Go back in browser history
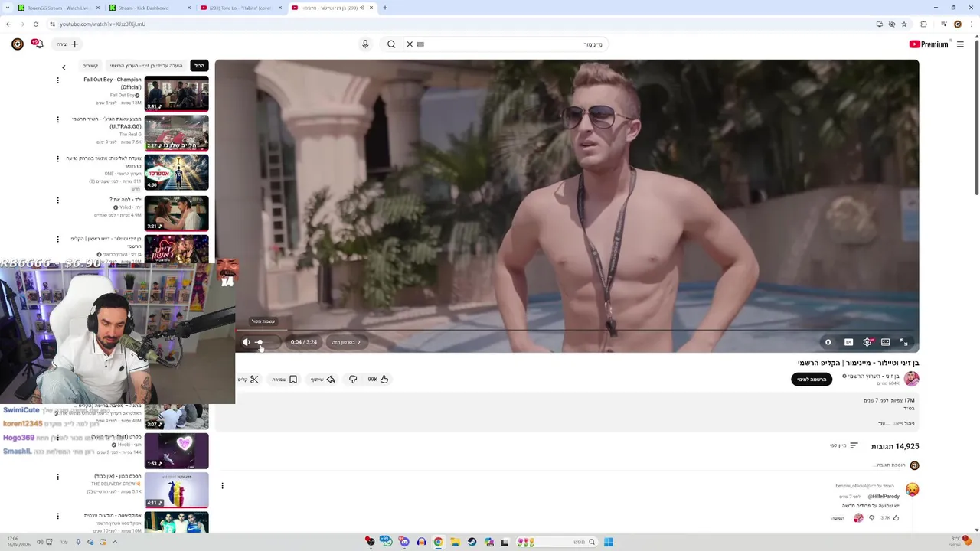Screen dimensions: 980x551 pyautogui.click(x=8, y=24)
